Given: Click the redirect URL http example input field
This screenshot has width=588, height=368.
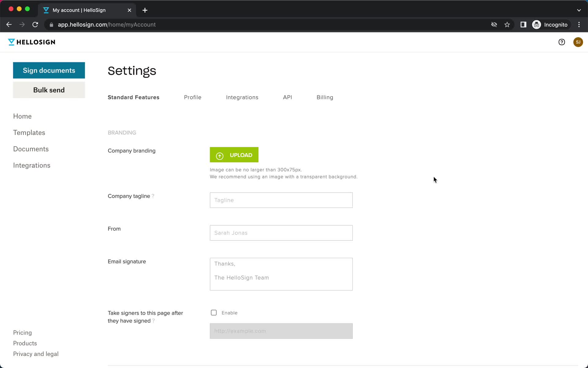Looking at the screenshot, I should coord(281,331).
